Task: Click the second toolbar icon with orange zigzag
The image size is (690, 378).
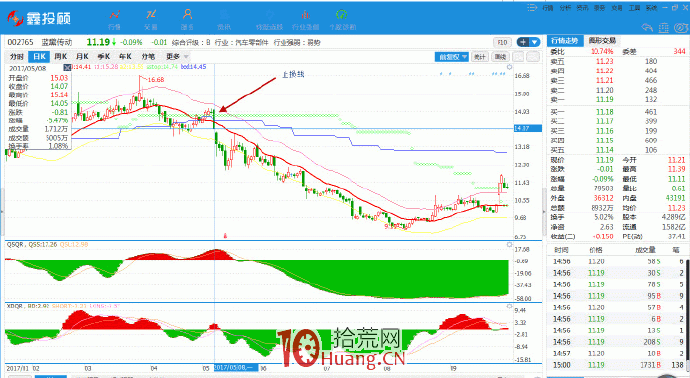Action: [151, 19]
